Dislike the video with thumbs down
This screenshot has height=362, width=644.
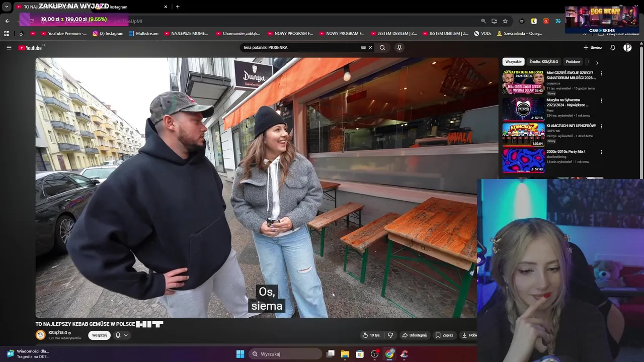click(390, 335)
